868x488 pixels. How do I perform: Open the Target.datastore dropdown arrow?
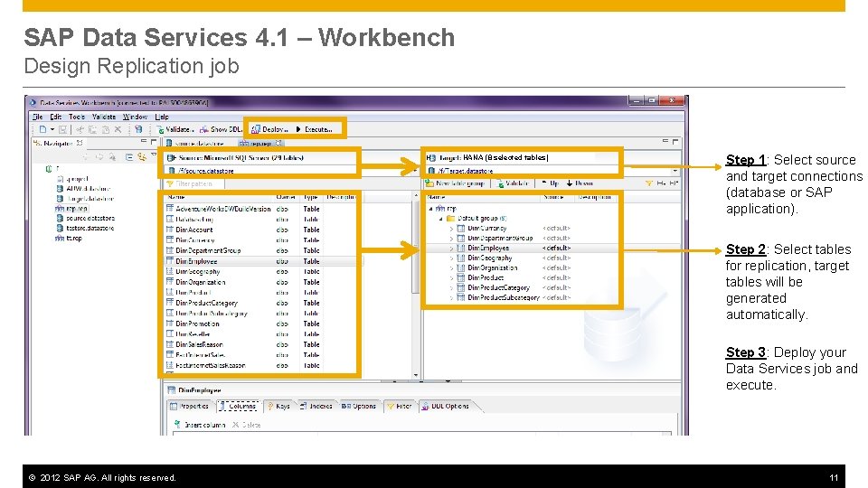coord(675,171)
